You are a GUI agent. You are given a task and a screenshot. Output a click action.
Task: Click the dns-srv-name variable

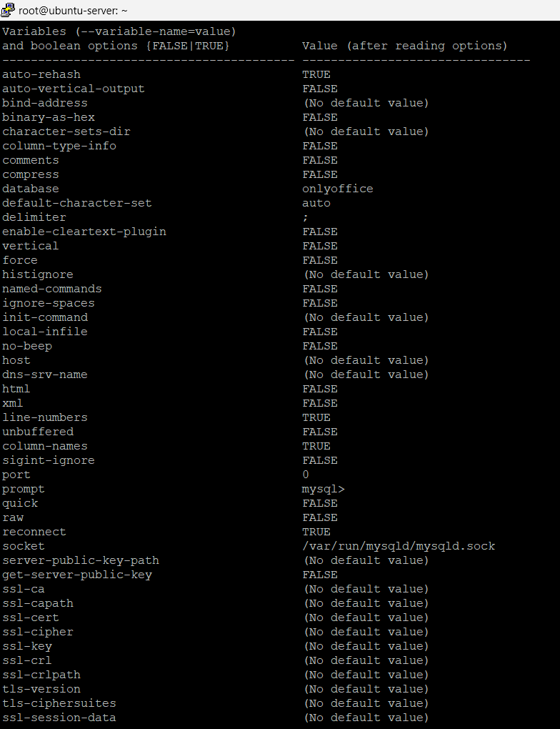[x=44, y=375]
